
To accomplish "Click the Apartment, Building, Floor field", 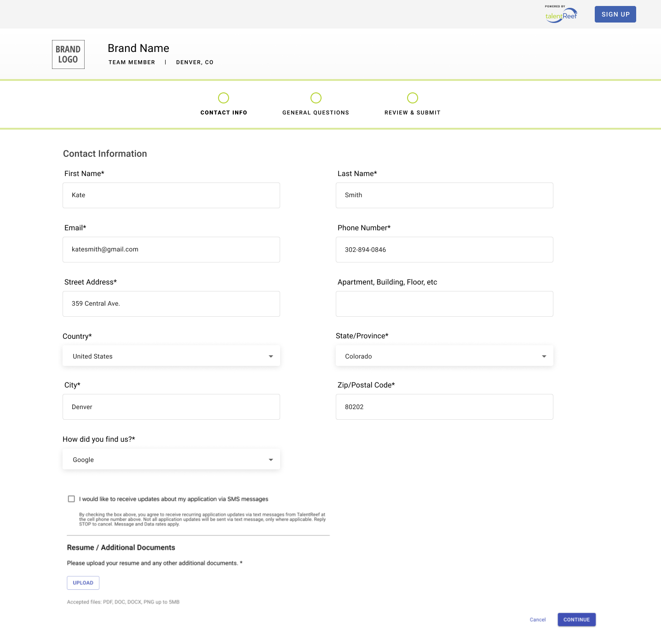I will pyautogui.click(x=444, y=303).
